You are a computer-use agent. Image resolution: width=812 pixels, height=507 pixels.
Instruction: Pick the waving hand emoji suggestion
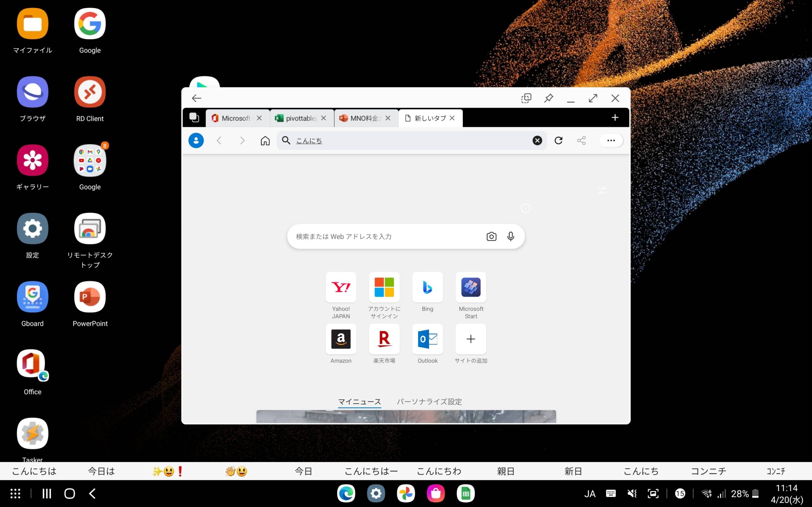coord(236,471)
